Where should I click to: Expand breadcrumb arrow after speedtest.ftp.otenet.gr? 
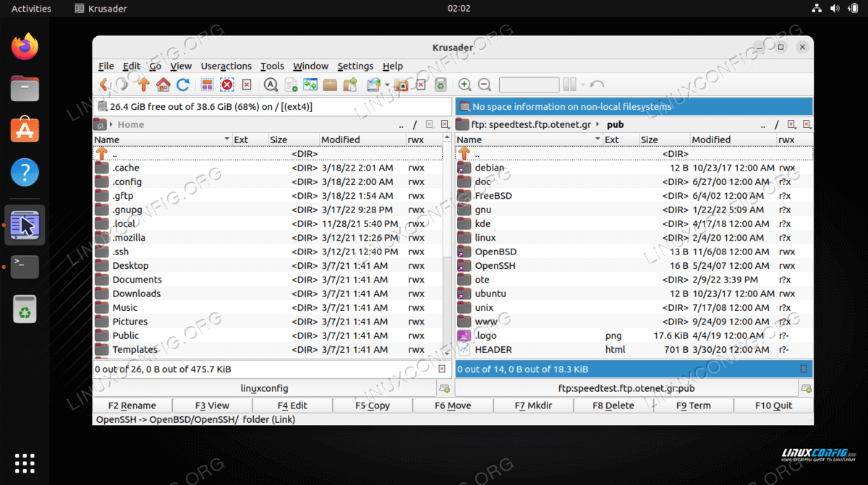click(599, 124)
